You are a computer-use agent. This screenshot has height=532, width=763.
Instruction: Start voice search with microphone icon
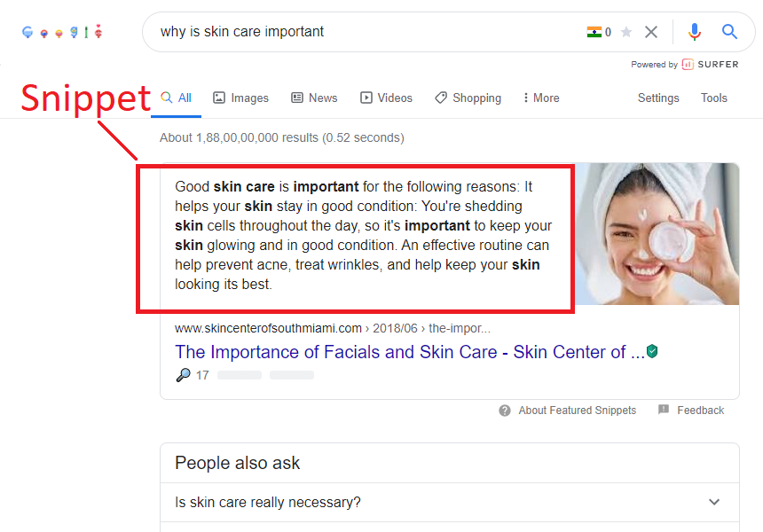(695, 32)
